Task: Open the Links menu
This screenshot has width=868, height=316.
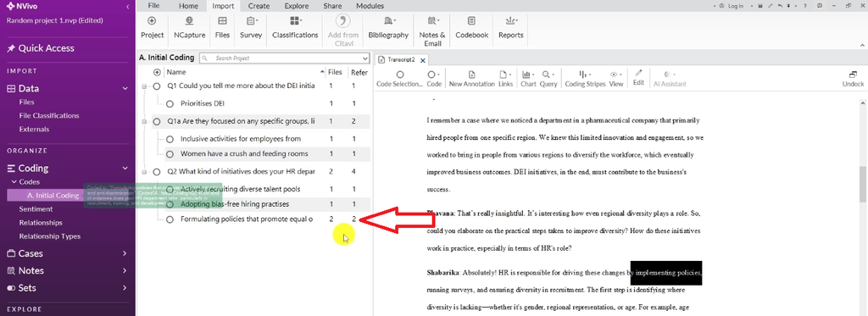Action: click(x=505, y=79)
